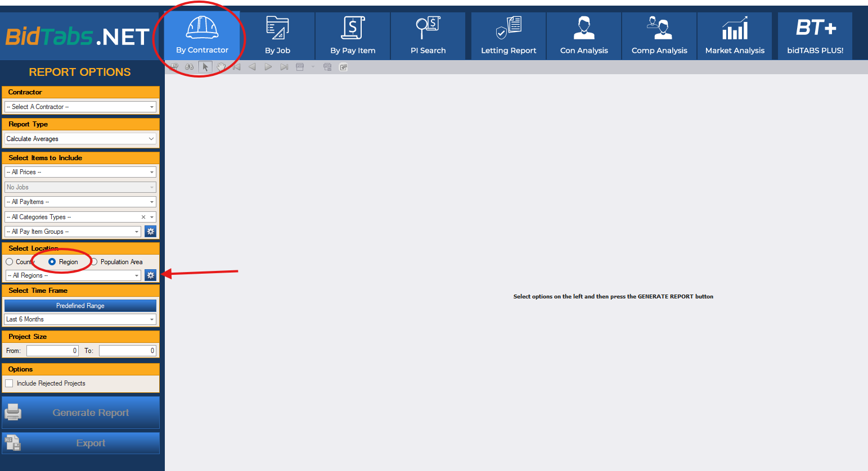This screenshot has width=868, height=471.
Task: Click the Generate Report button
Action: [x=80, y=413]
